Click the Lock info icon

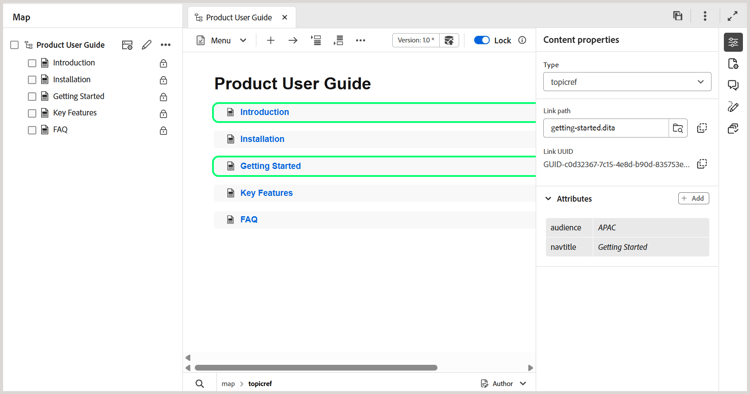pos(522,40)
